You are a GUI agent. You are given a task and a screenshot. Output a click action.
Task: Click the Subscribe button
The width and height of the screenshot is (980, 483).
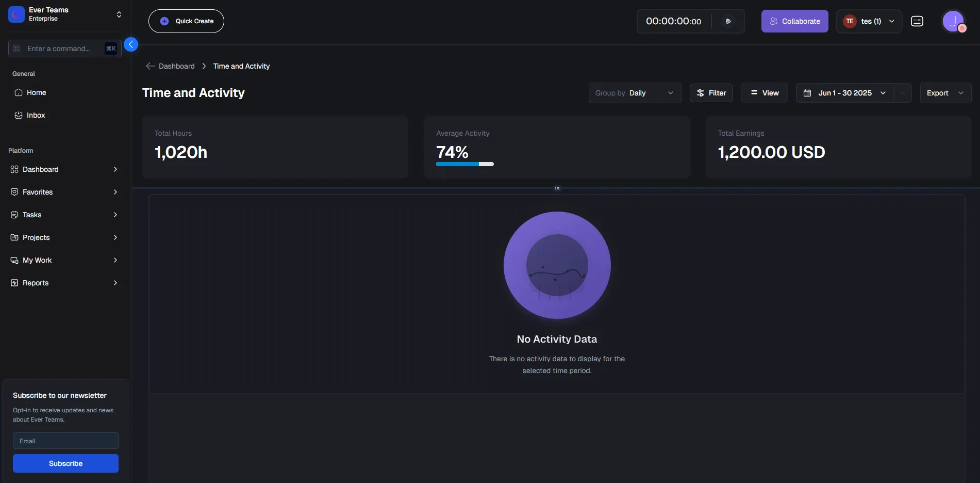[x=65, y=463]
